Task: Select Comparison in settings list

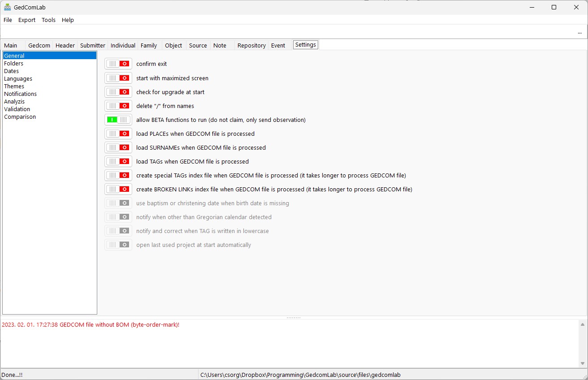Action: pyautogui.click(x=49, y=117)
